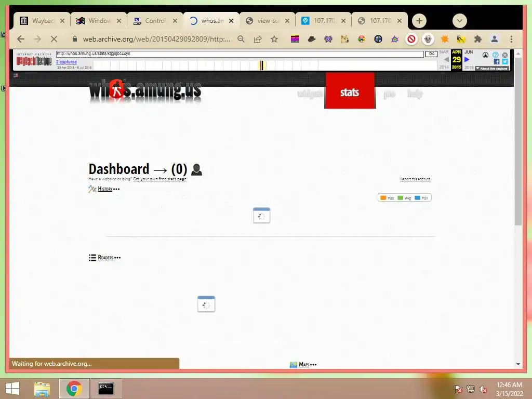Click the page vertical scrollbar thumb
The width and height of the screenshot is (532, 399).
tap(518, 141)
